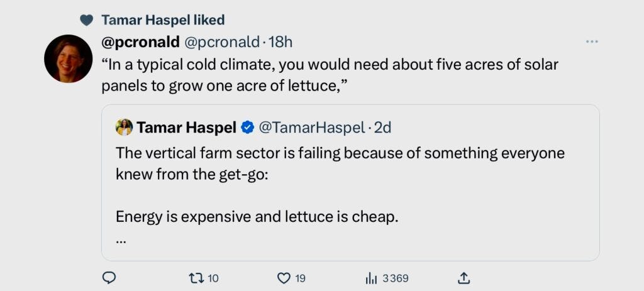Click the share upload arrow icon
The height and width of the screenshot is (291, 644).
click(464, 278)
